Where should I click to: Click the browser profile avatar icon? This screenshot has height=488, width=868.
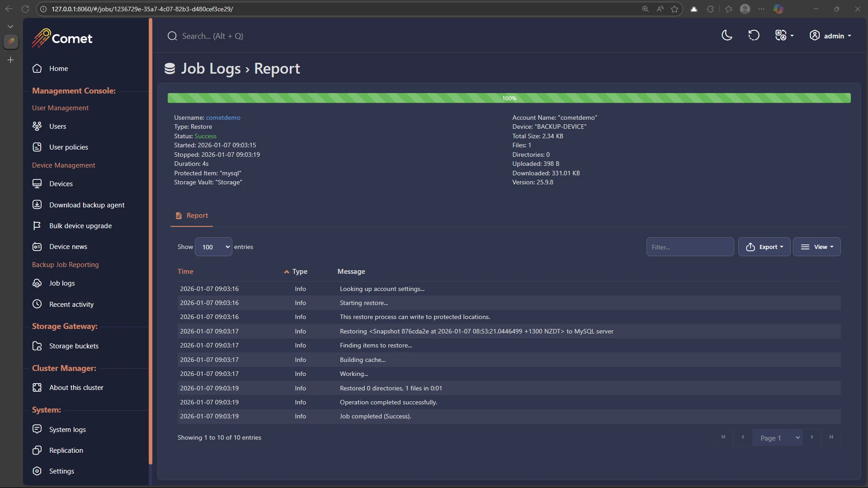tap(745, 9)
